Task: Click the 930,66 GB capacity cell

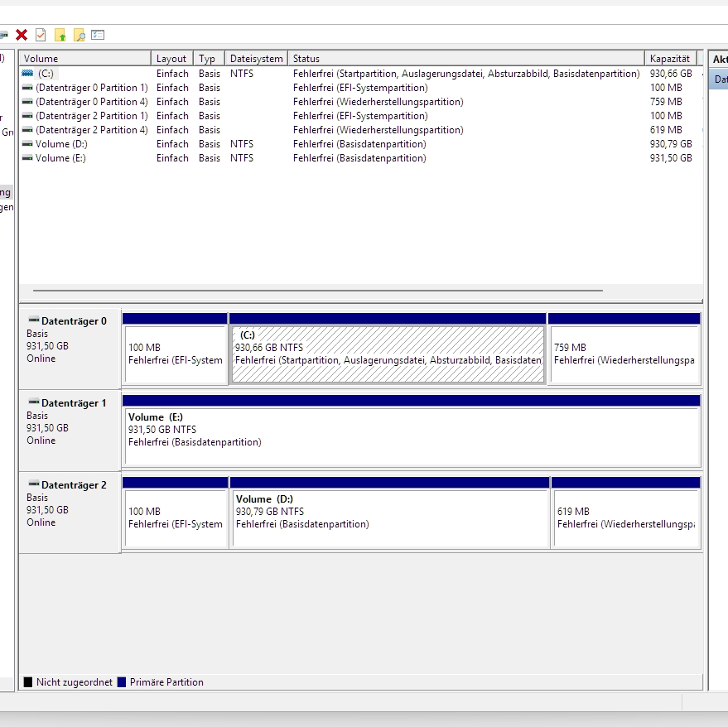Action: coord(671,74)
